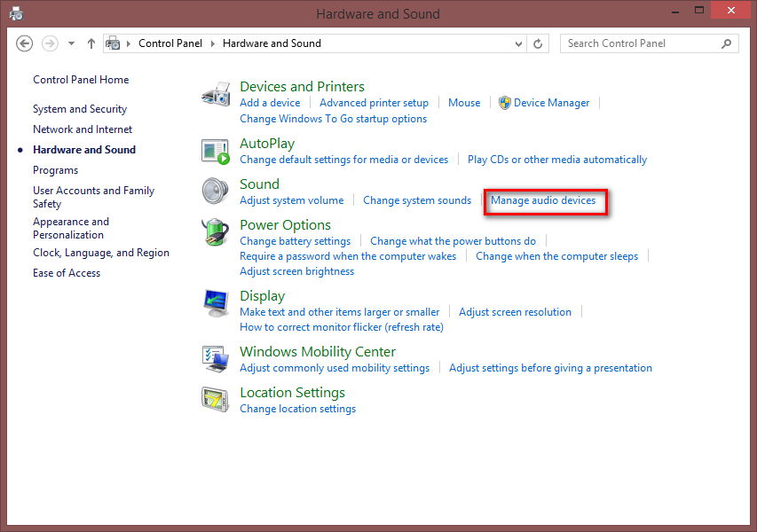Open System and Security category
757x532 pixels.
80,109
